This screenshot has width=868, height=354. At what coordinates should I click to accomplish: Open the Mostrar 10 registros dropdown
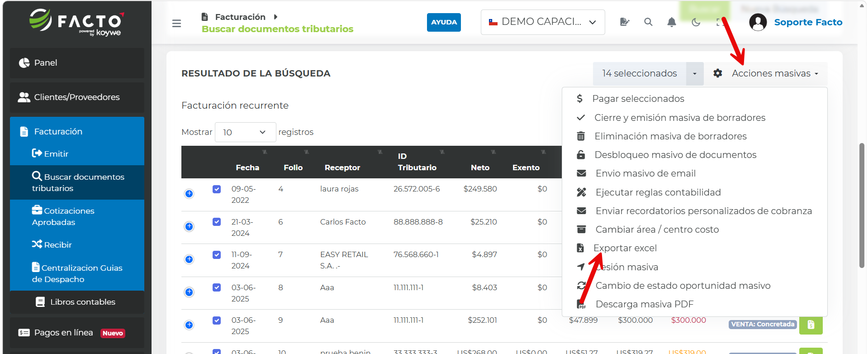245,132
